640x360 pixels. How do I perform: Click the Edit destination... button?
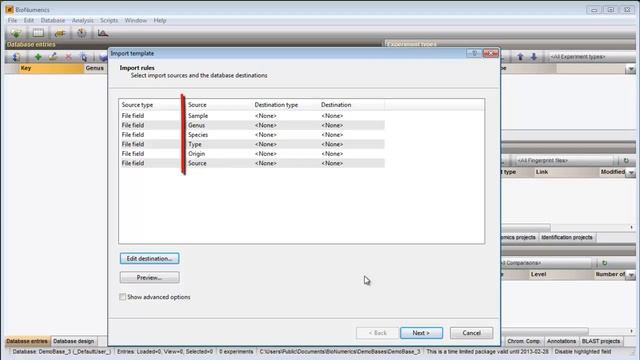point(149,258)
